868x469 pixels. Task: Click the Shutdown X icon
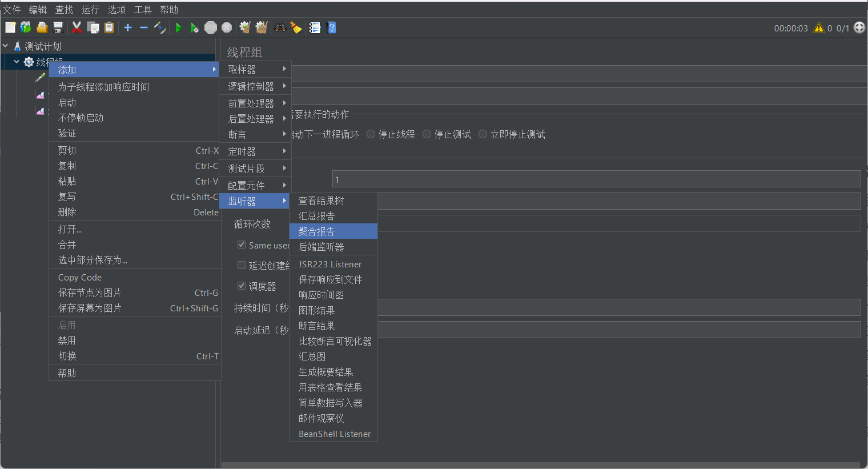[x=227, y=27]
